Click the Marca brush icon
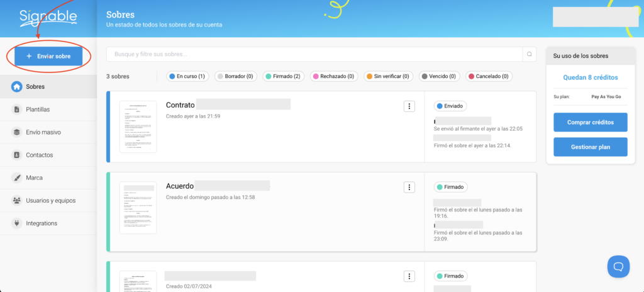Image resolution: width=644 pixels, height=292 pixels. click(x=17, y=177)
